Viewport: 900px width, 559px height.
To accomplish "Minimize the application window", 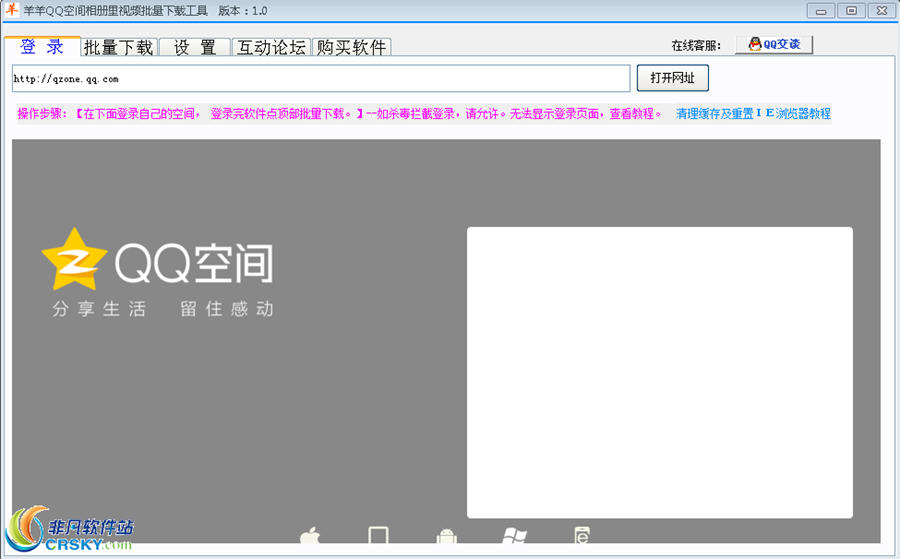I will click(x=821, y=10).
